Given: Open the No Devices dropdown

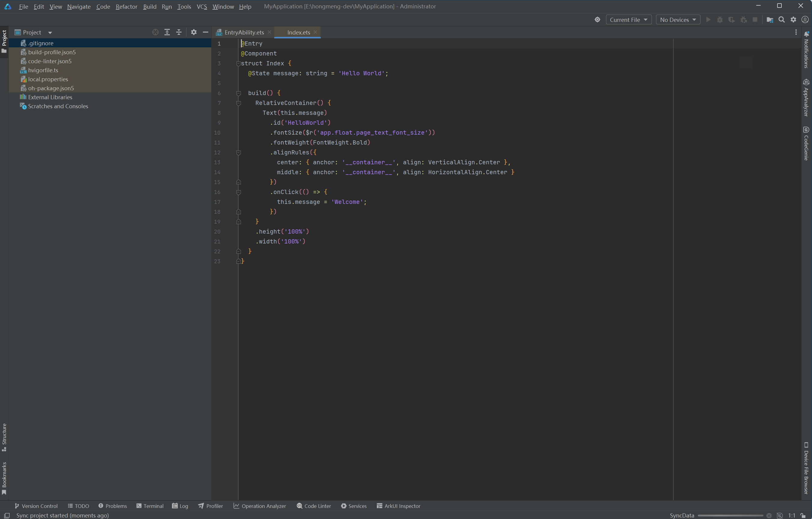Looking at the screenshot, I should [x=678, y=19].
